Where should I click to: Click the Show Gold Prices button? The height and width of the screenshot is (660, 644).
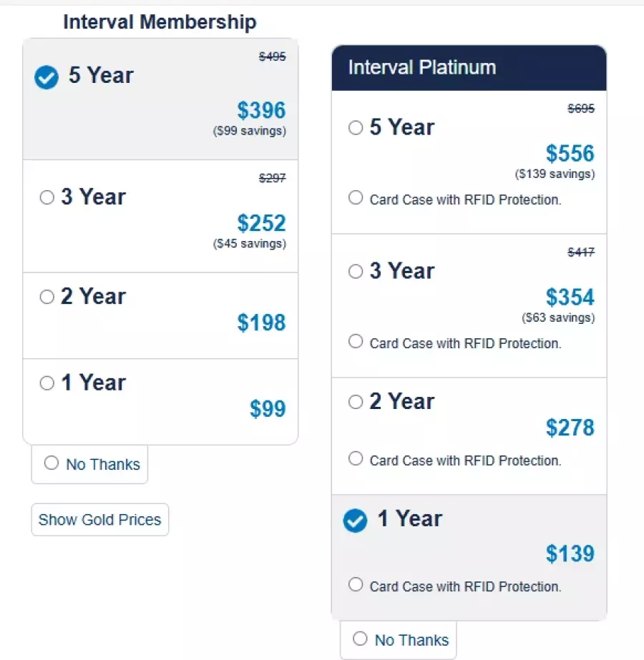click(100, 520)
